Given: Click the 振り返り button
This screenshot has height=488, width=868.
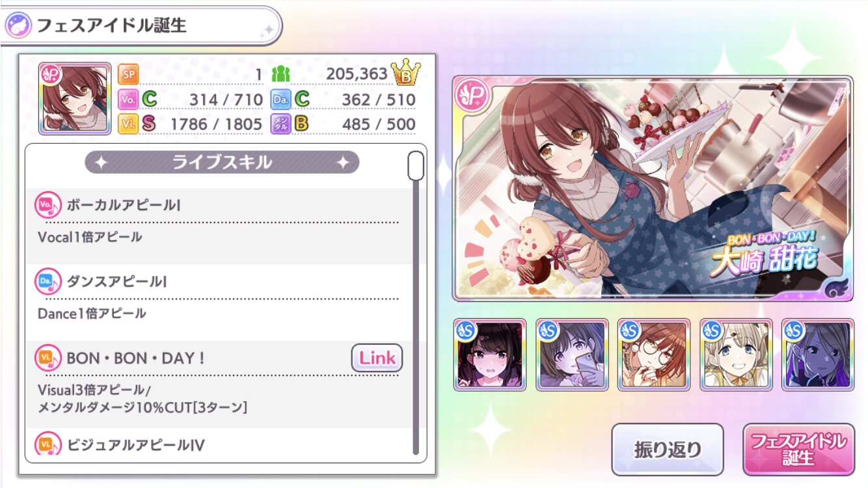Looking at the screenshot, I should (x=668, y=450).
